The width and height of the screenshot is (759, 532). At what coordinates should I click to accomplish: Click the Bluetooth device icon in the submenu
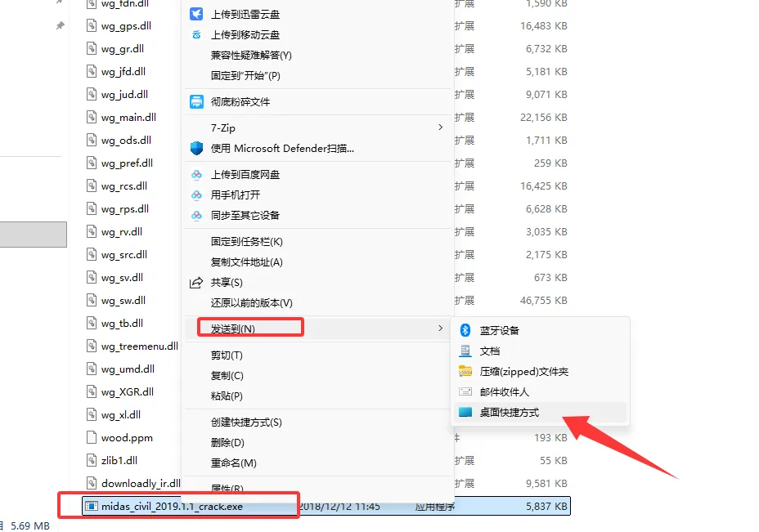[465, 330]
